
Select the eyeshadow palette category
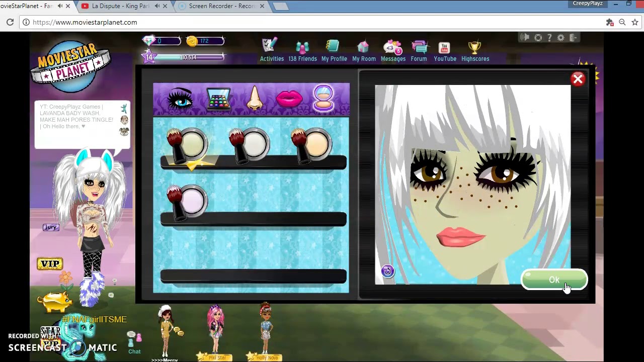coord(218,99)
